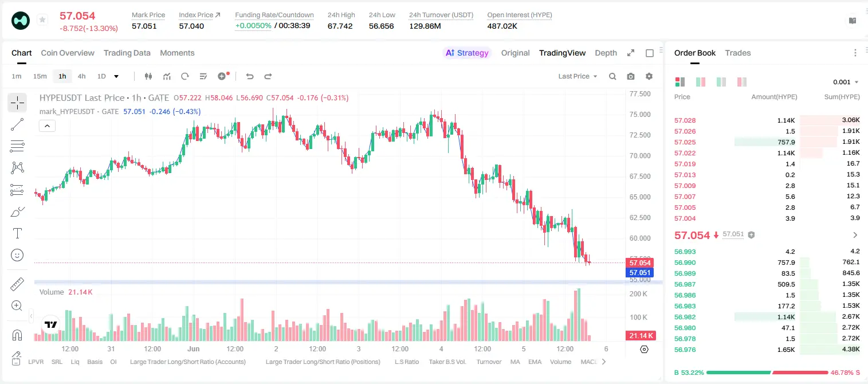Screen dimensions: 868x384
Task: Open the 0.001 price precision dropdown
Action: tap(846, 82)
